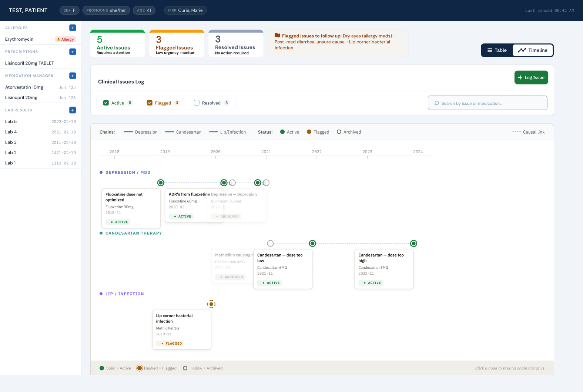Select the Candesartan 8MG timeline node
The height and width of the screenshot is (392, 583).
tap(413, 244)
